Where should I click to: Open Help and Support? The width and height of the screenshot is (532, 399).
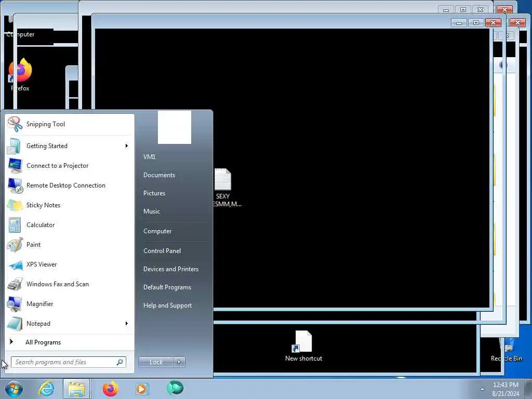click(174, 305)
